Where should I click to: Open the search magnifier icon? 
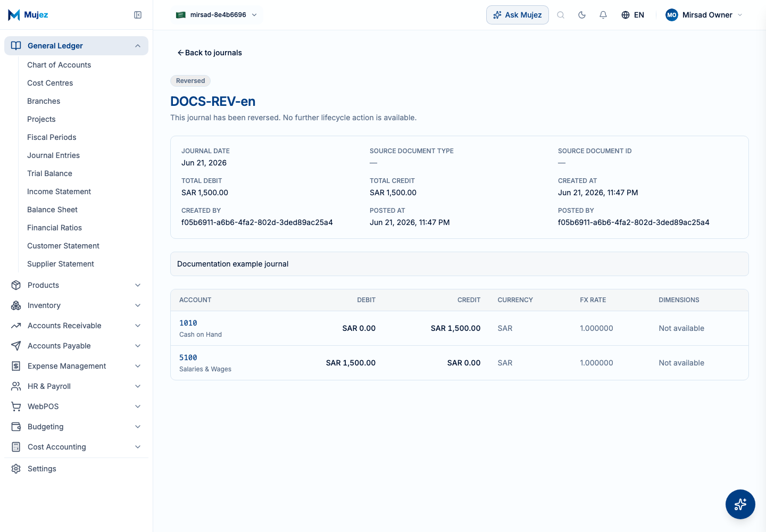click(x=561, y=15)
